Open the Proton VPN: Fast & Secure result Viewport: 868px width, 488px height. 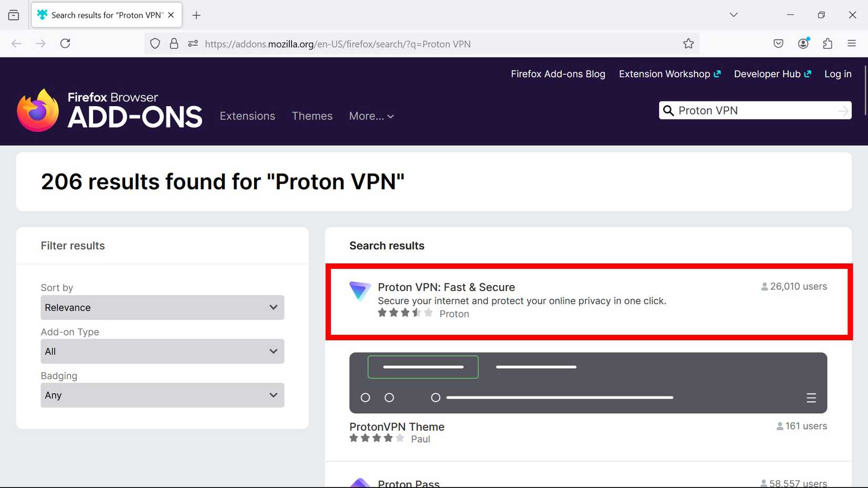click(446, 287)
